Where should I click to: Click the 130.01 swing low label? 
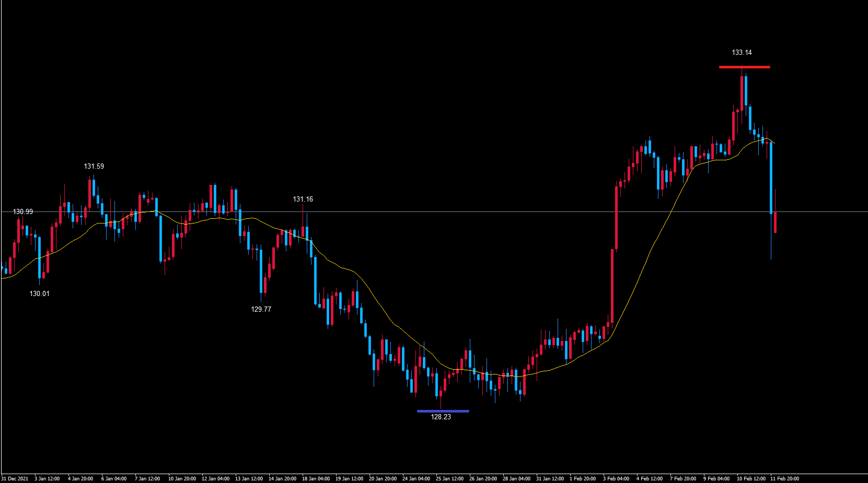[40, 294]
